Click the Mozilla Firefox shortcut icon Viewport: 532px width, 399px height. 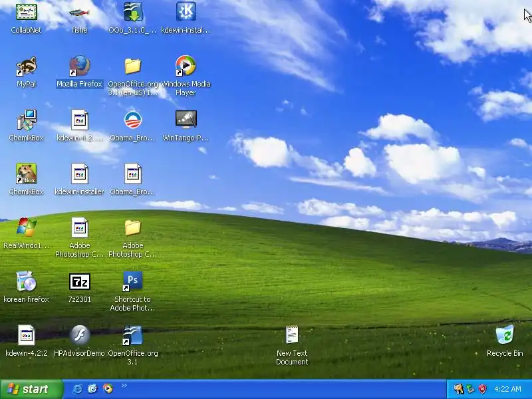pyautogui.click(x=79, y=66)
